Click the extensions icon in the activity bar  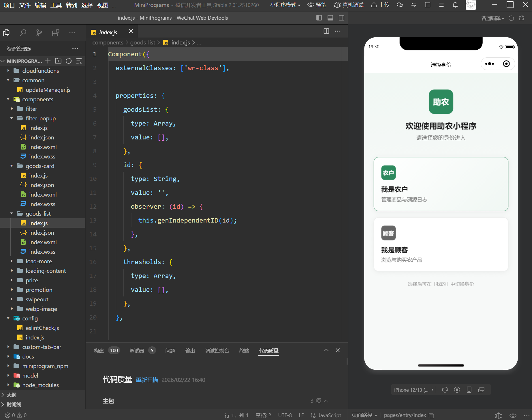(55, 33)
